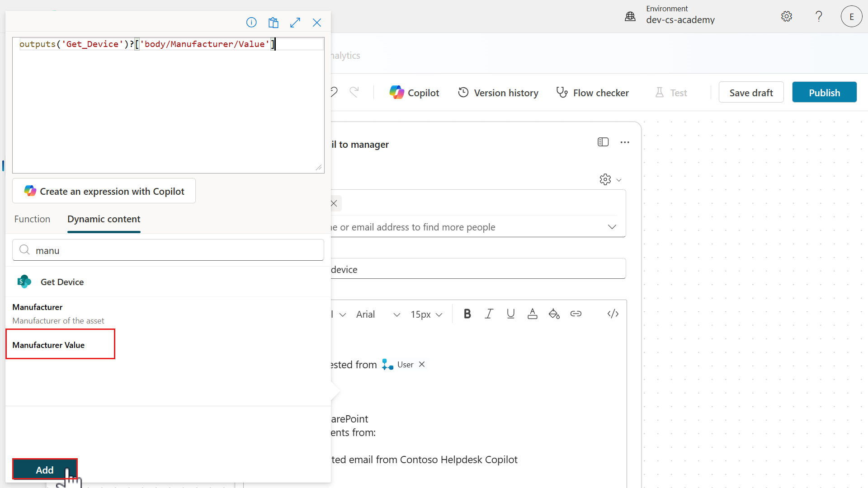The width and height of the screenshot is (868, 488).
Task: Open the Help icon
Action: [x=818, y=16]
